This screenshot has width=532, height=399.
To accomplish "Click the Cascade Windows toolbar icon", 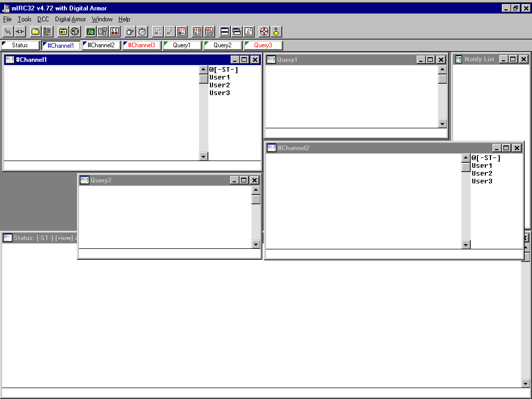I will (x=237, y=32).
